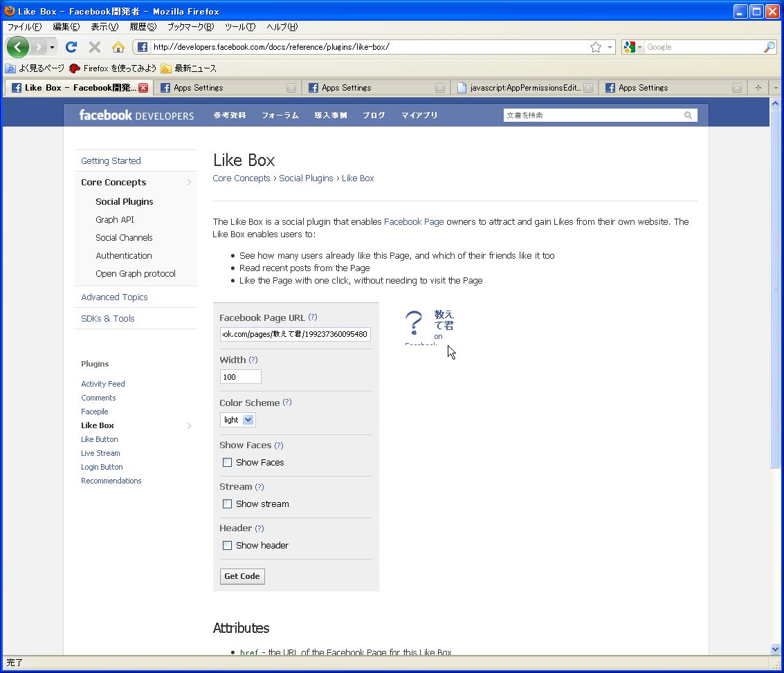Click the Show Faces help (?) icon
Viewport: 784px width, 673px height.
click(x=278, y=445)
